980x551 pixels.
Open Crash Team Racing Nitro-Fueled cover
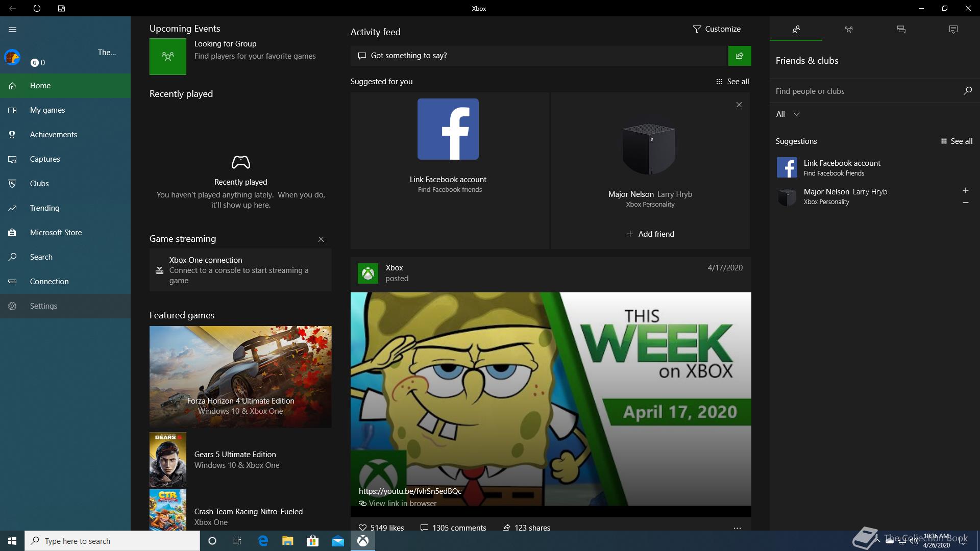pyautogui.click(x=168, y=510)
